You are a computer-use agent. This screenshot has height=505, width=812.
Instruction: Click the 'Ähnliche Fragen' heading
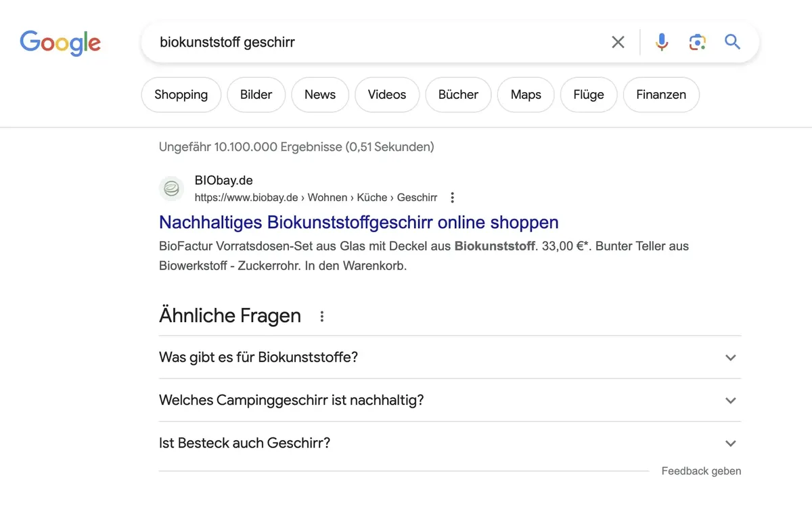click(x=230, y=315)
